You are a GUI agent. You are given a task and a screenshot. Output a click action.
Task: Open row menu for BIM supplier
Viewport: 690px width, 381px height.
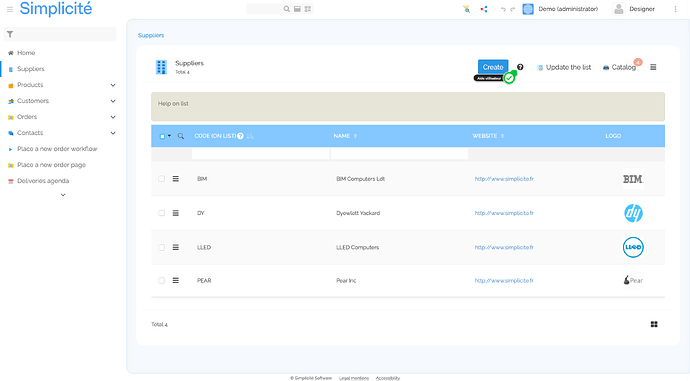(176, 179)
